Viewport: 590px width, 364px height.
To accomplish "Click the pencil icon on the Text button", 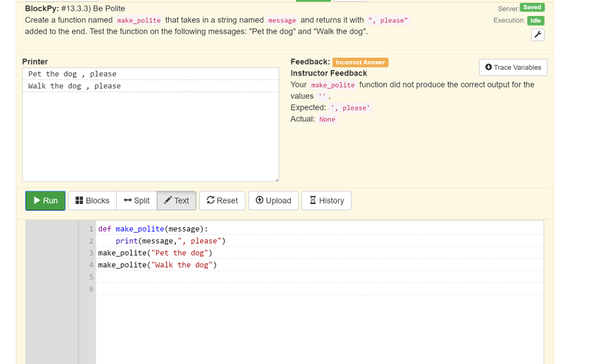I will (x=168, y=200).
